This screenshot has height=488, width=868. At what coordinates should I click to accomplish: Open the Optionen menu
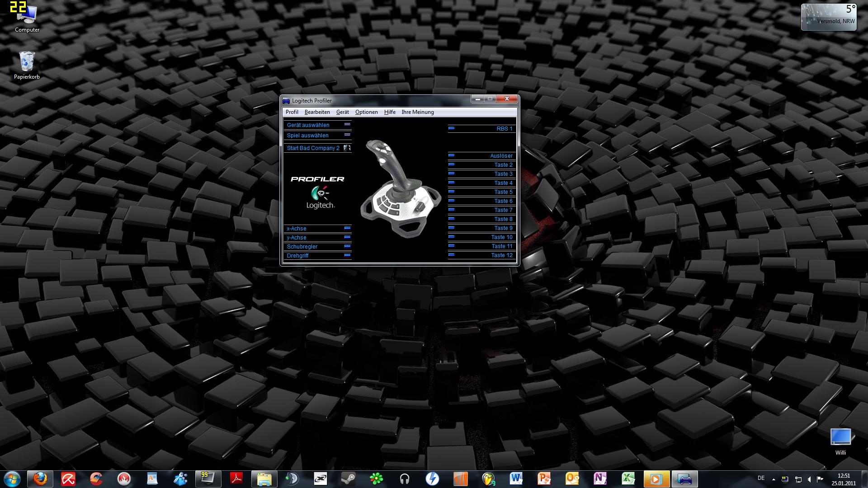point(366,112)
